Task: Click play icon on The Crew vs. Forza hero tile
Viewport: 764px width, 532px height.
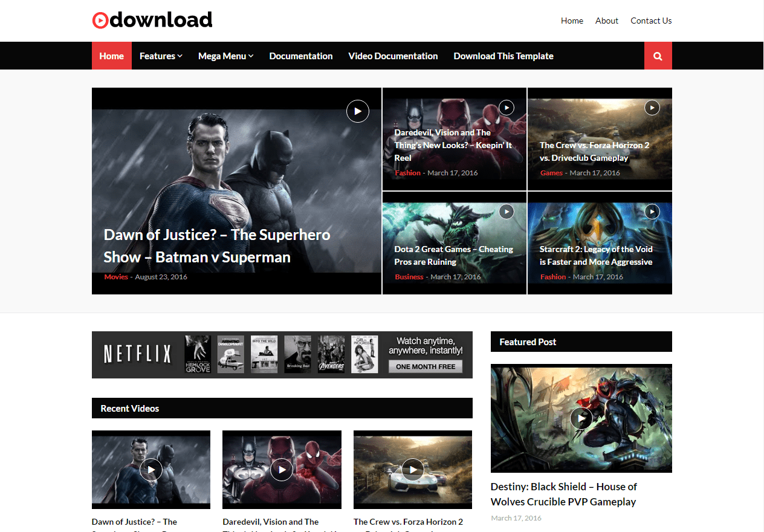Action: (652, 108)
